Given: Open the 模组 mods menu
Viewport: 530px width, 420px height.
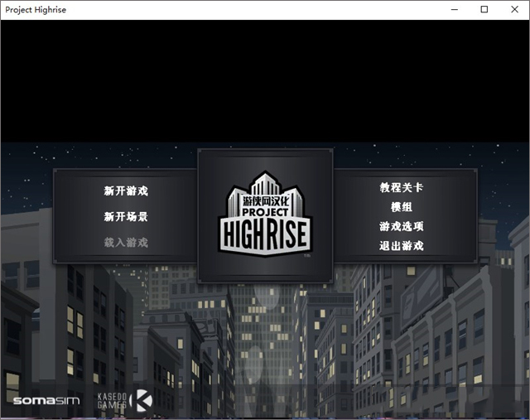Looking at the screenshot, I should pyautogui.click(x=401, y=207).
